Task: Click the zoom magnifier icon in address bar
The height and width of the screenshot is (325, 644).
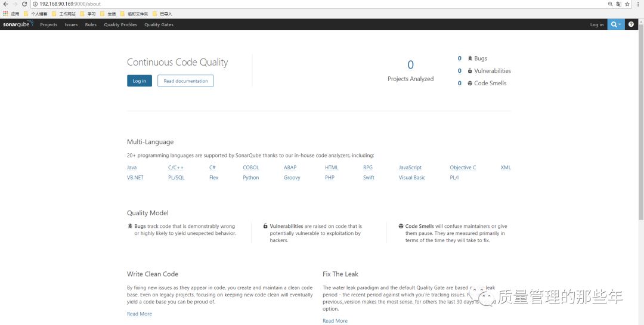Action: [611, 4]
